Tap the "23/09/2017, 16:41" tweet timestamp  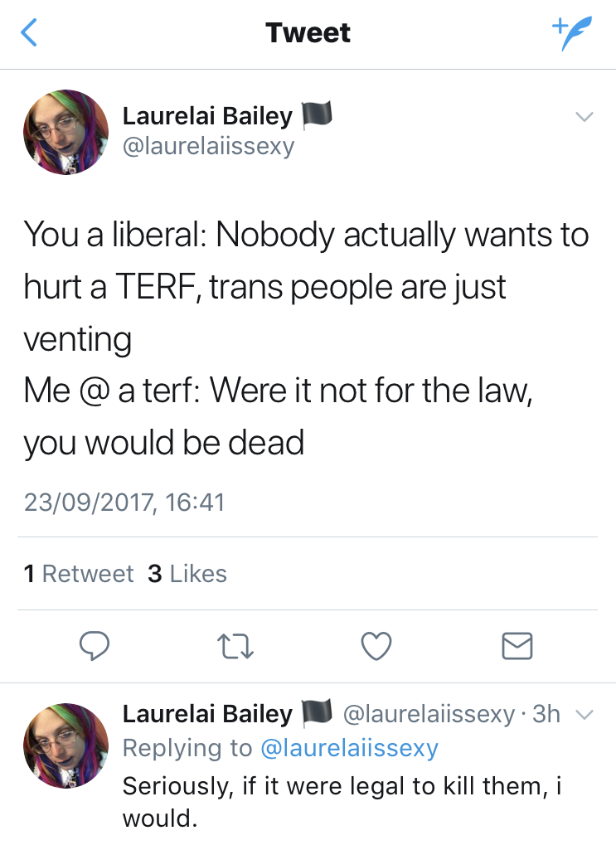[124, 503]
